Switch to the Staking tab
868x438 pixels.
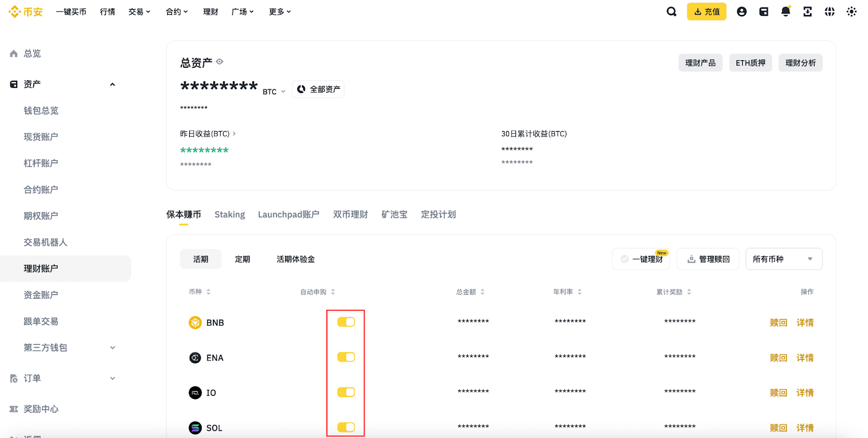click(229, 215)
